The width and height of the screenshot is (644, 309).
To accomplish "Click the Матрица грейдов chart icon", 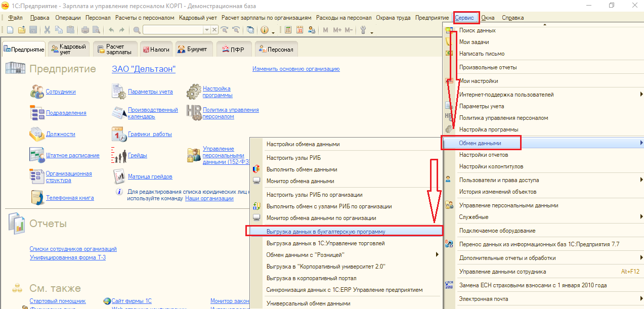I will [x=119, y=176].
